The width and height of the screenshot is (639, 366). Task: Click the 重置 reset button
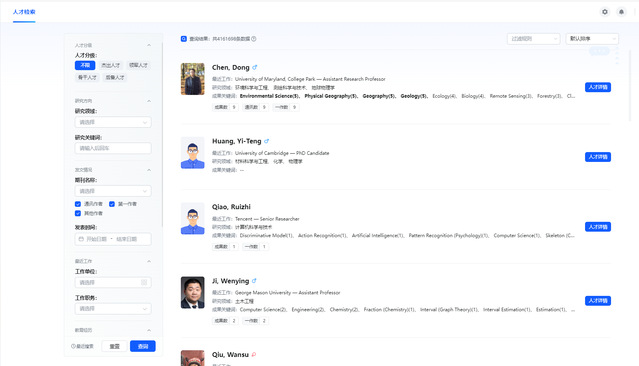click(x=115, y=346)
